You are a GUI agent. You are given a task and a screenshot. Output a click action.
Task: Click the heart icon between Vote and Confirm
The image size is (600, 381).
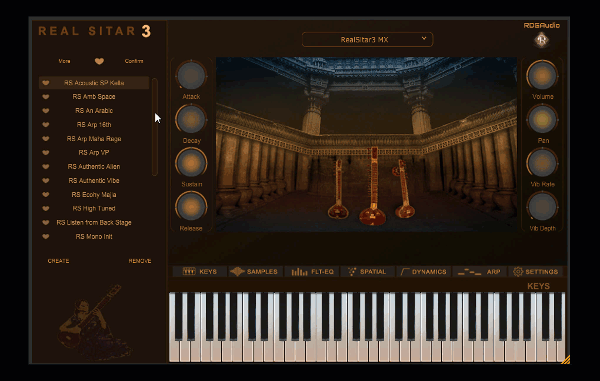click(x=99, y=61)
